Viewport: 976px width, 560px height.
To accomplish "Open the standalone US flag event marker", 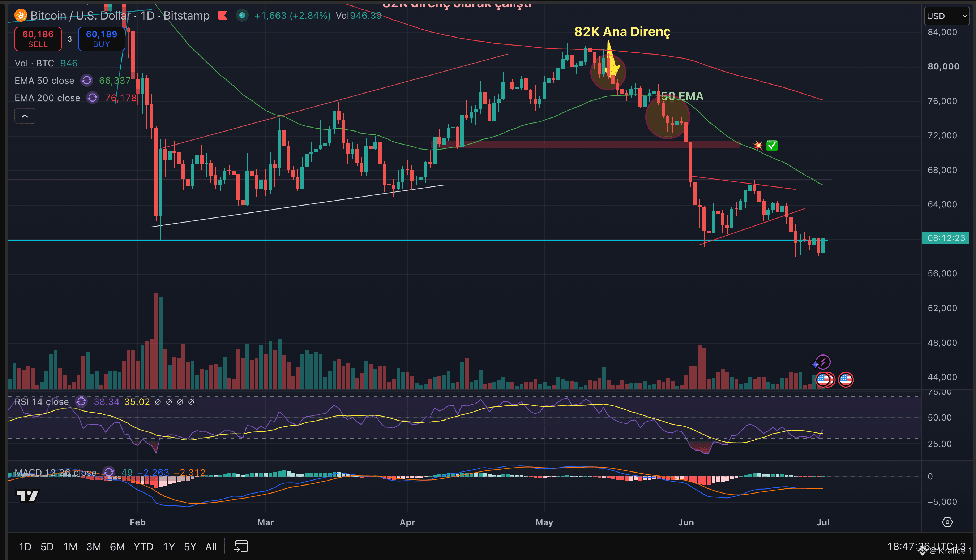I will 846,380.
